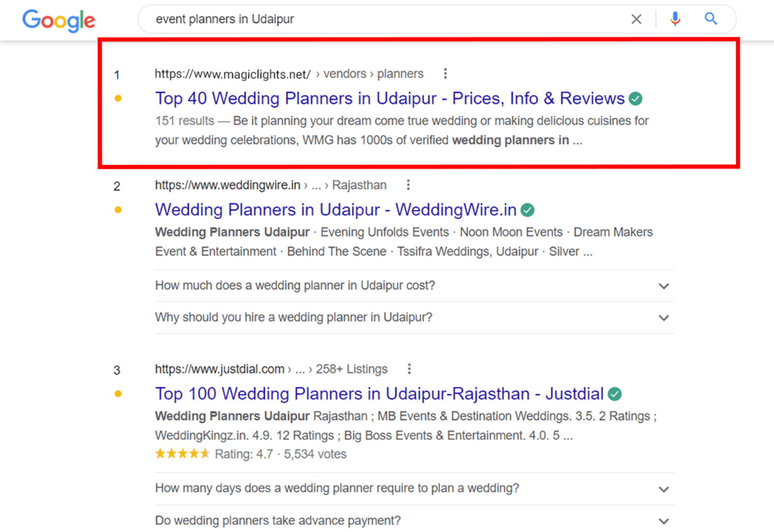This screenshot has height=532, width=774.
Task: Open three-dot menu for justdial.com result
Action: point(409,369)
